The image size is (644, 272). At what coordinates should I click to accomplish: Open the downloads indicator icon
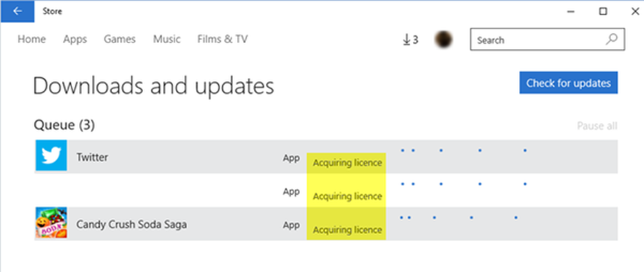coord(410,40)
